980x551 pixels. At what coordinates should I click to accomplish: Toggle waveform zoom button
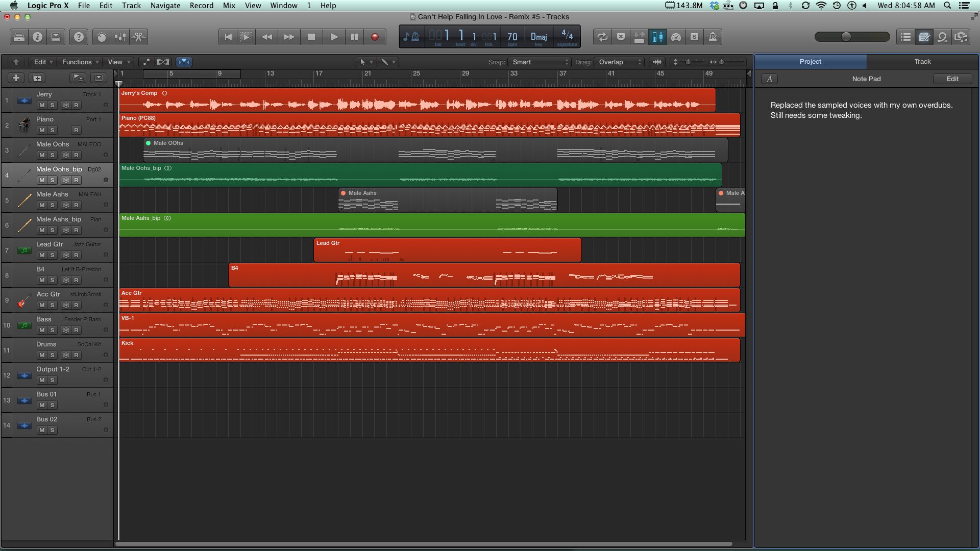point(657,62)
